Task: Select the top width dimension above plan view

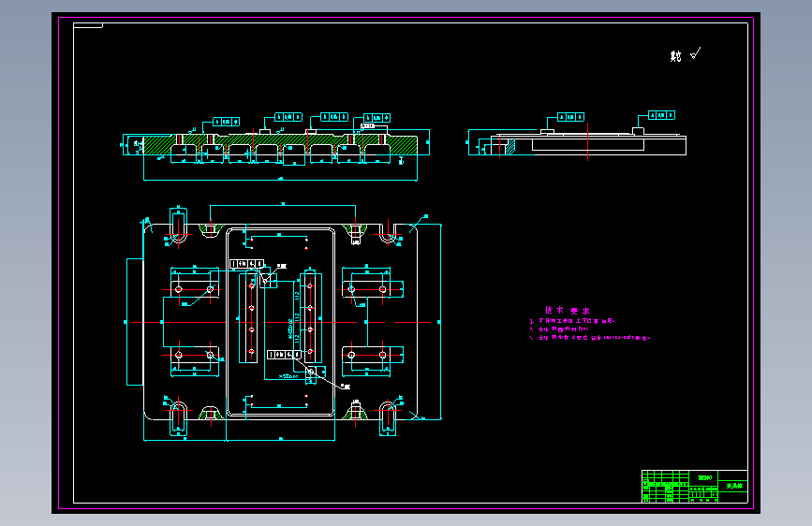Action: 283,205
